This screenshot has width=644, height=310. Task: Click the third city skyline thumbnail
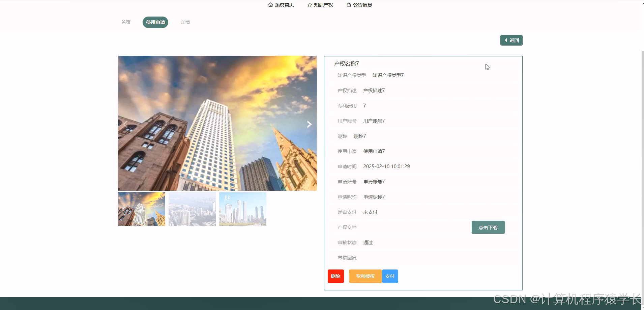242,209
